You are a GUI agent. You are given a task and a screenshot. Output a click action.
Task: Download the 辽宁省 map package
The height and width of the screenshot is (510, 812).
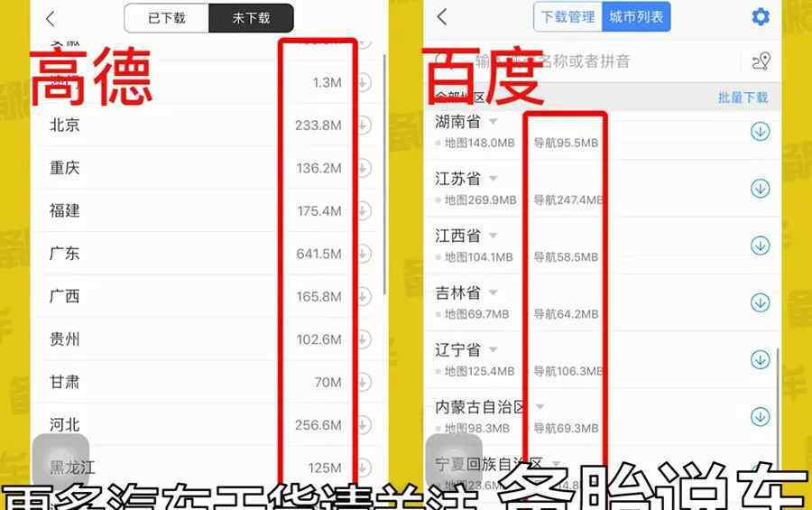pyautogui.click(x=761, y=359)
